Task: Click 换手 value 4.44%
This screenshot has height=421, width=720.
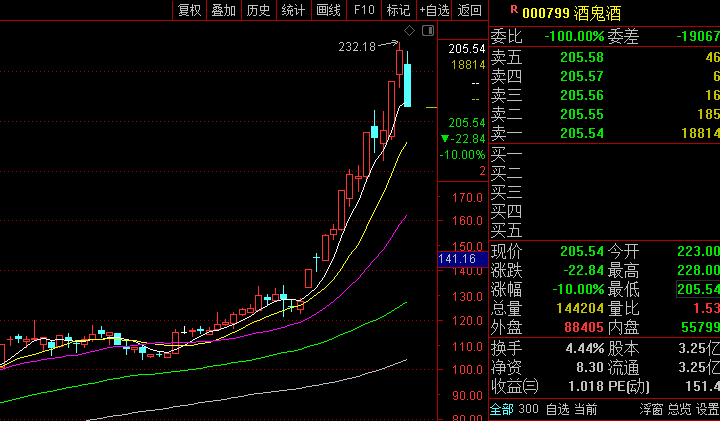Action: pos(585,348)
